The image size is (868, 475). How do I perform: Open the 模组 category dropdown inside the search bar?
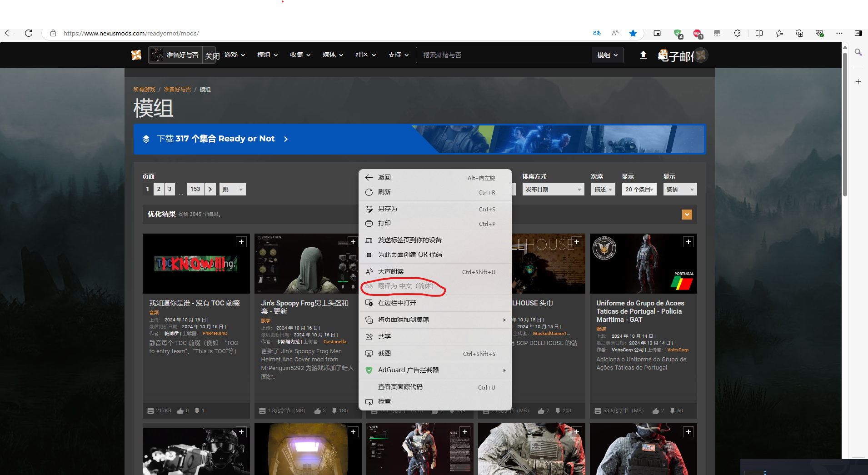coord(608,55)
